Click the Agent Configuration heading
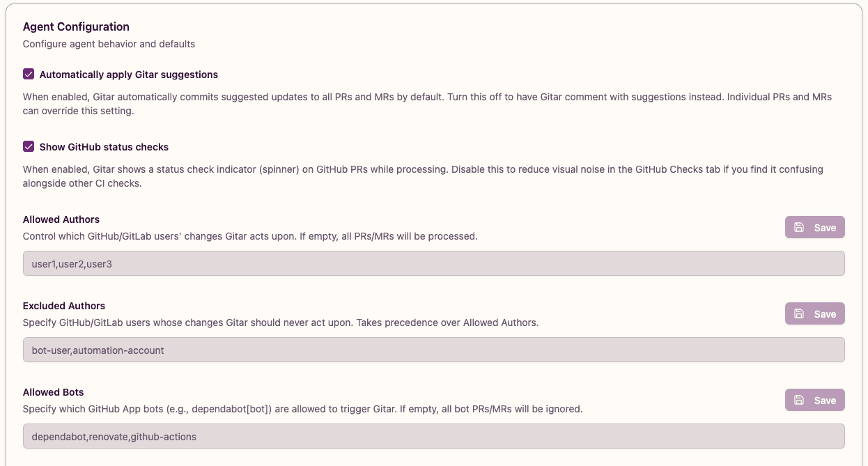868x466 pixels. (76, 26)
